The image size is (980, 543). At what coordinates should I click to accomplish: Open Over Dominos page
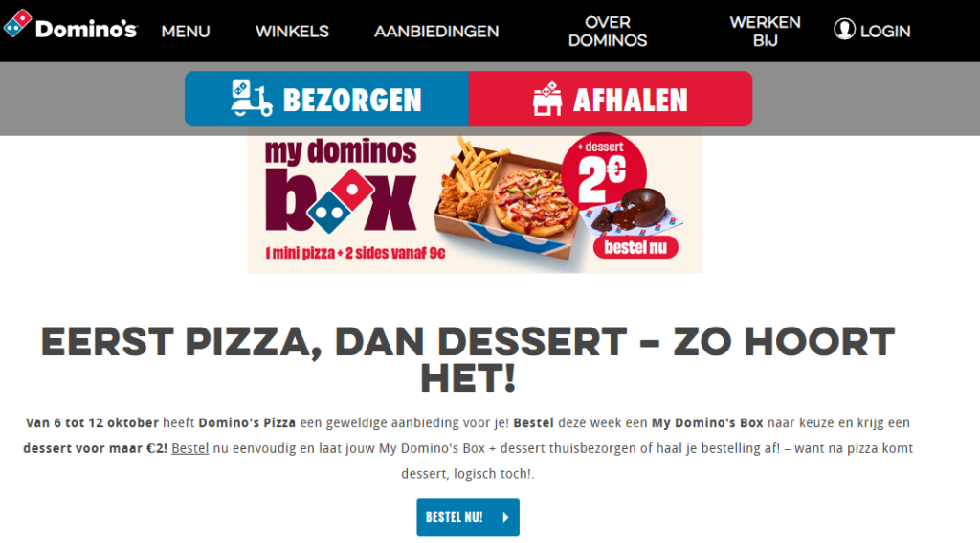click(608, 32)
